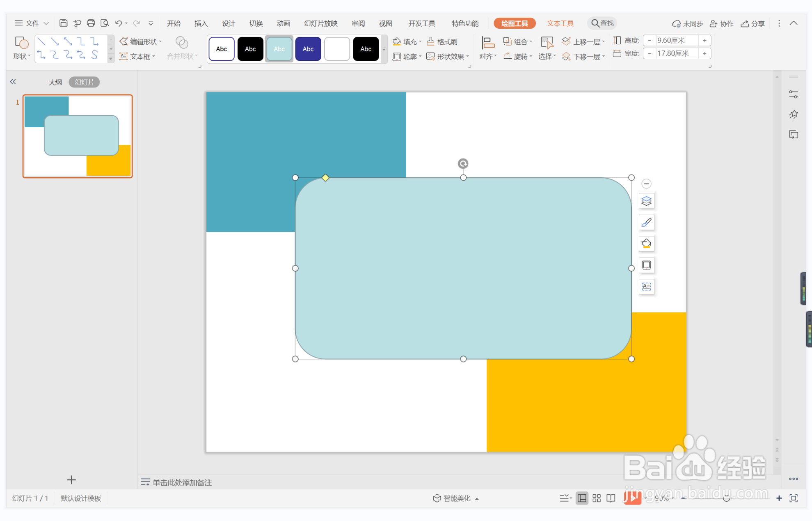Screen dimensions: 812x521
Task: Click 编辑形状 edit shape button
Action: pyautogui.click(x=140, y=41)
